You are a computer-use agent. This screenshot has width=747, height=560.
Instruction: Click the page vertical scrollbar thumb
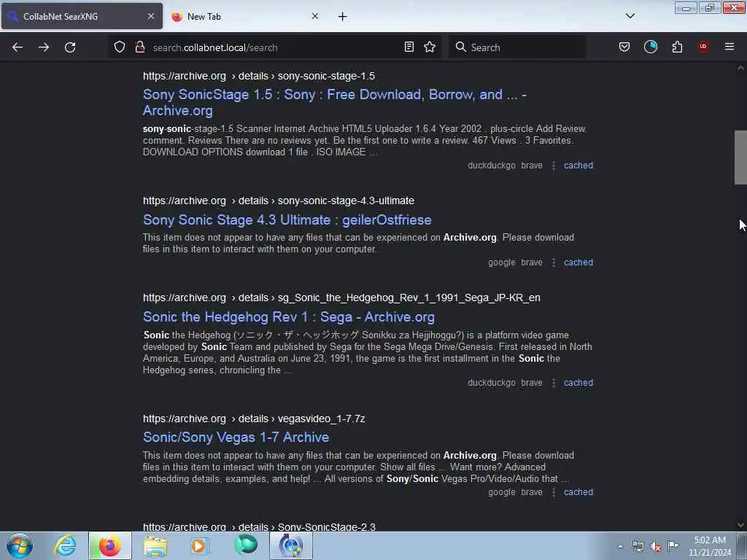click(740, 157)
